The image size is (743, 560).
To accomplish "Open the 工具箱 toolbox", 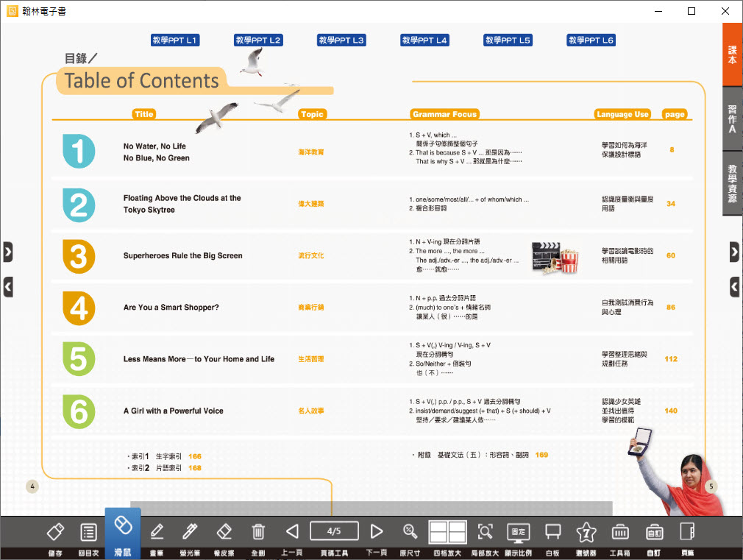I will pos(620,532).
